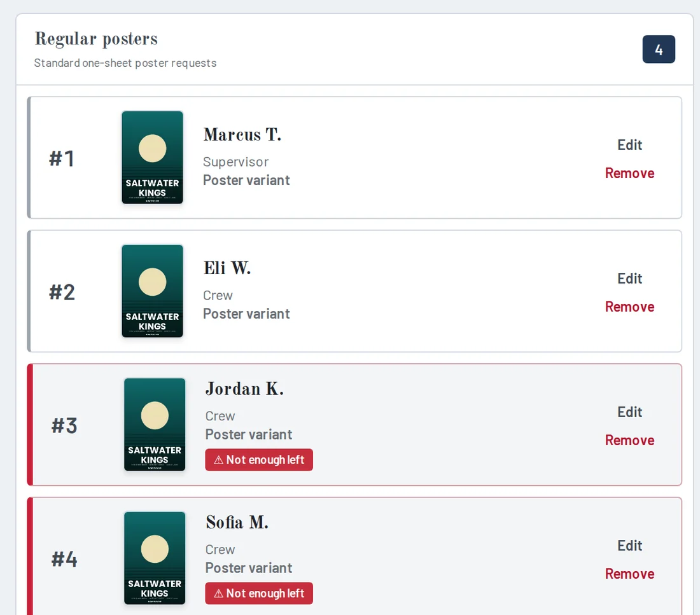Click Sofia M.'s 'Not enough left' warning badge

tap(259, 593)
